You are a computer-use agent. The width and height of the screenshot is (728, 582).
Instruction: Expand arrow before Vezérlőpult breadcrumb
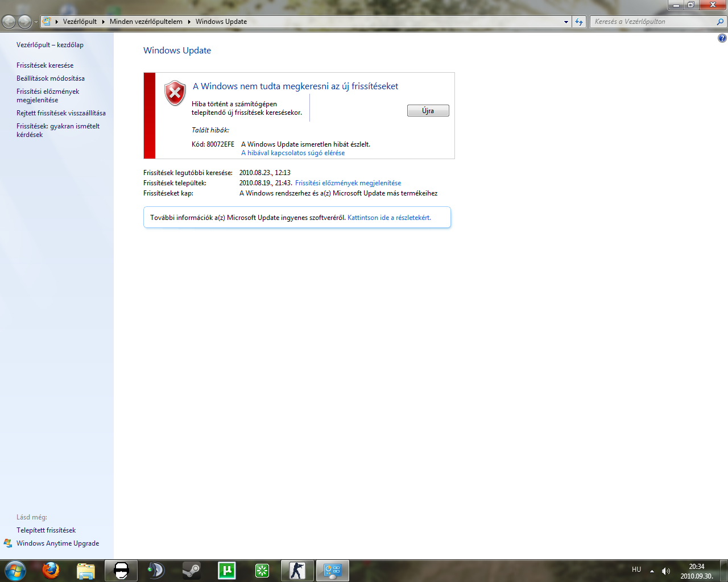click(57, 22)
